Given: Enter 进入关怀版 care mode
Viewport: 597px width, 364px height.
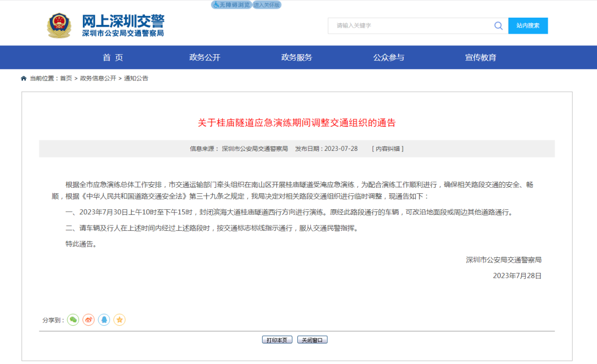Looking at the screenshot, I should pyautogui.click(x=267, y=4).
